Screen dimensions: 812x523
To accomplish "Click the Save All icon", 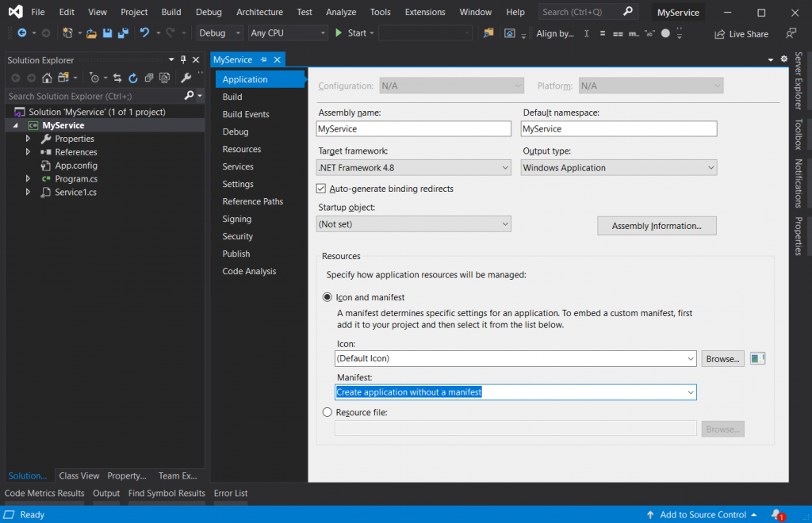I will tap(123, 33).
